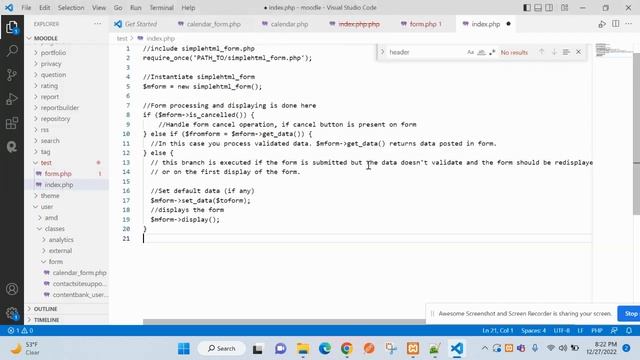The image size is (640, 360).
Task: Go to previous match arrow
Action: click(542, 52)
